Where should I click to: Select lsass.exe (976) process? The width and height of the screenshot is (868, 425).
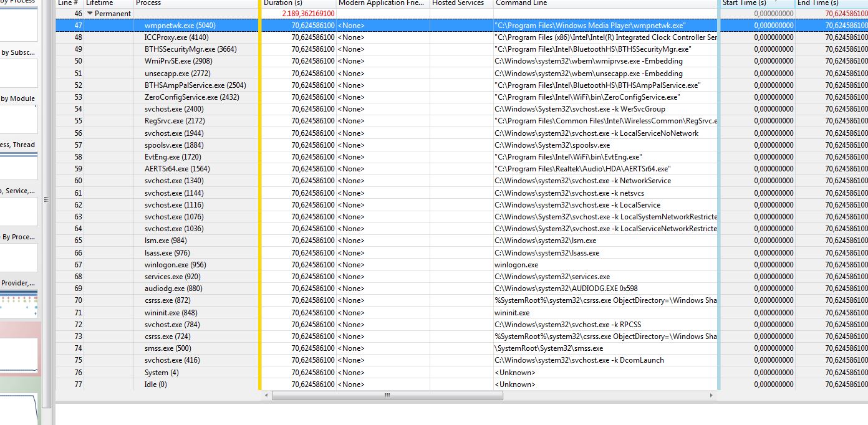click(x=167, y=253)
